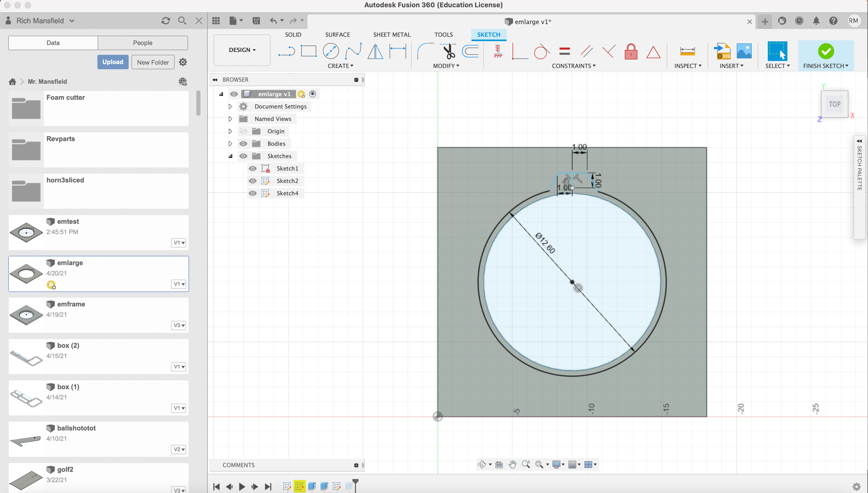Toggle visibility of the Bodies folder
Image resolution: width=868 pixels, height=493 pixels.
coord(243,144)
